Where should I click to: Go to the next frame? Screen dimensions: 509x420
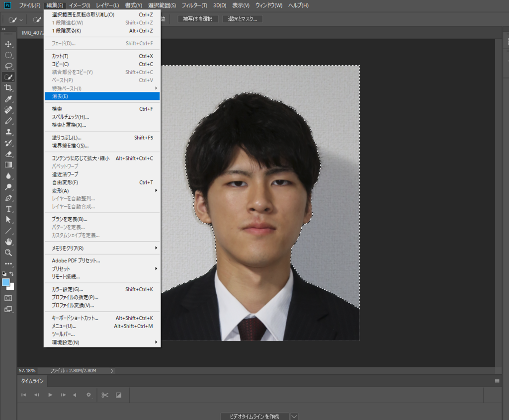pos(63,395)
